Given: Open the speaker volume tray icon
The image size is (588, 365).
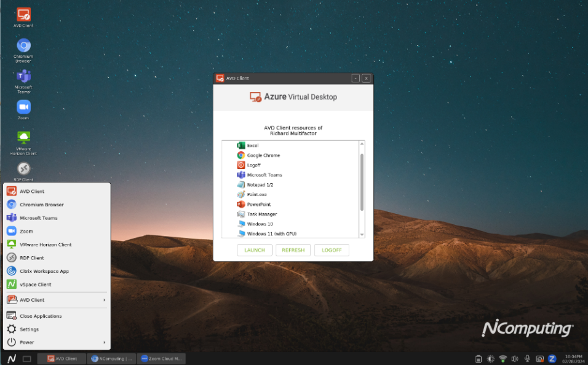Looking at the screenshot, I should click(515, 359).
